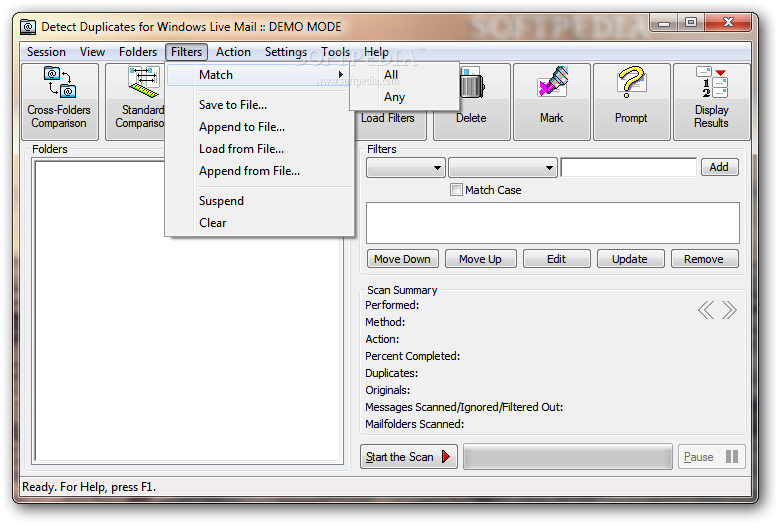Click the Delete trash can icon
The height and width of the screenshot is (524, 779).
(x=471, y=84)
